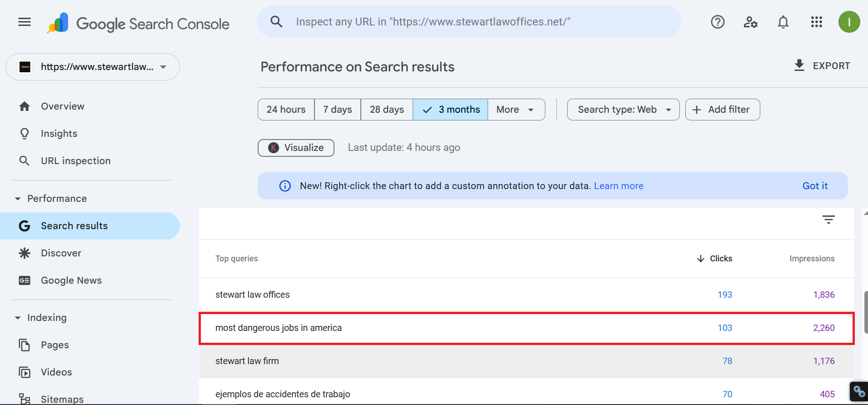This screenshot has height=405, width=868.
Task: Click the Google G Search results icon
Action: coord(25,226)
